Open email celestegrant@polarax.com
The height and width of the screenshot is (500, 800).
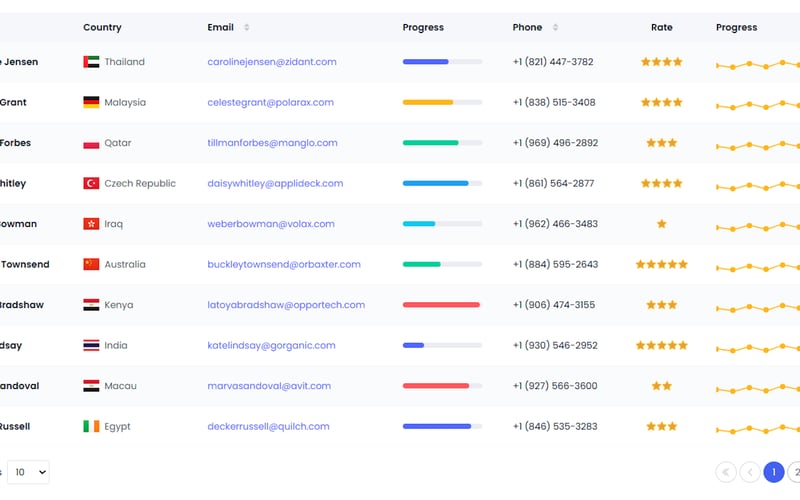point(270,102)
